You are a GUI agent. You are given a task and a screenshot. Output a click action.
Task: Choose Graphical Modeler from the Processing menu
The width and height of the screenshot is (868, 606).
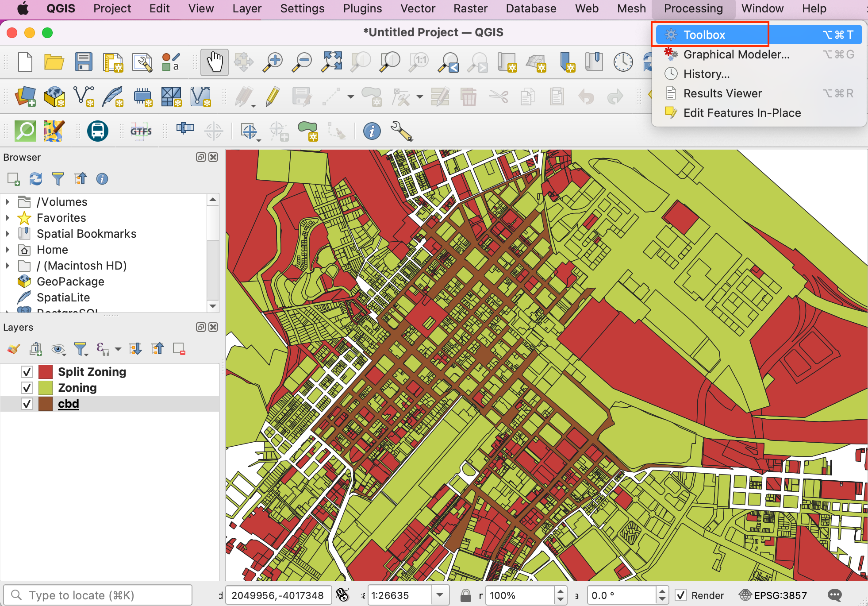736,54
